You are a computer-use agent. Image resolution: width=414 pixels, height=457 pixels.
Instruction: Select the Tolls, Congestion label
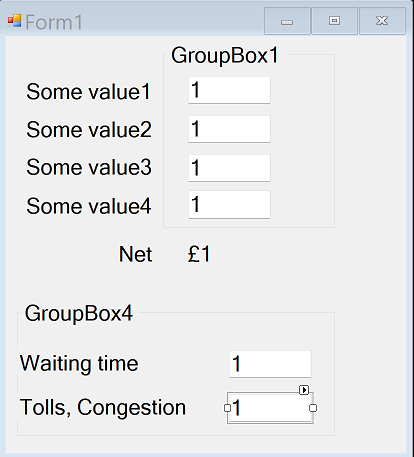click(103, 407)
